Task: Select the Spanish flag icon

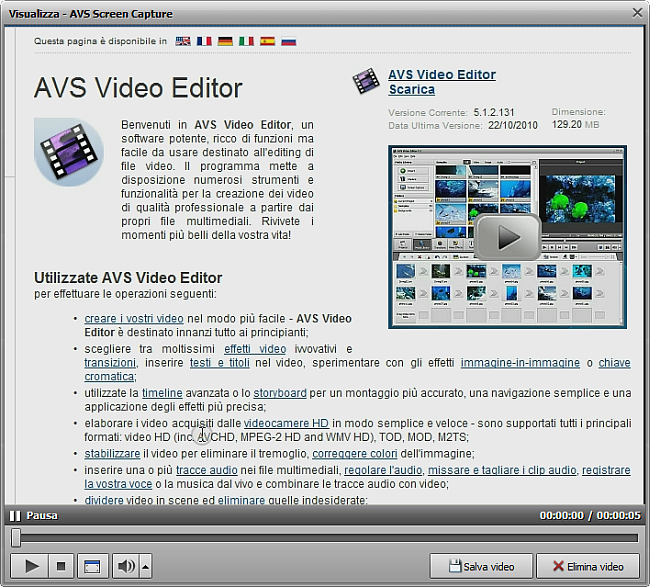Action: [267, 41]
